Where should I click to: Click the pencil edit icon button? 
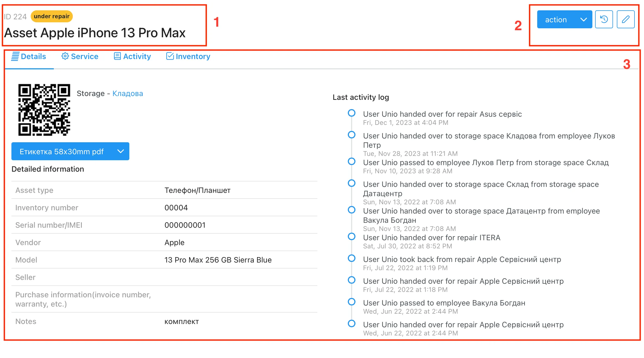click(x=625, y=19)
